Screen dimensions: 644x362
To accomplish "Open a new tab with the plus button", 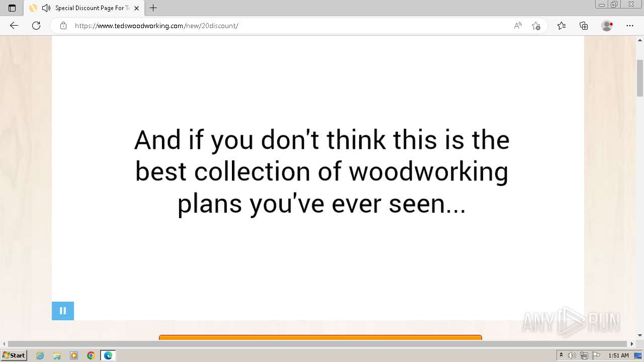I will coord(153,8).
